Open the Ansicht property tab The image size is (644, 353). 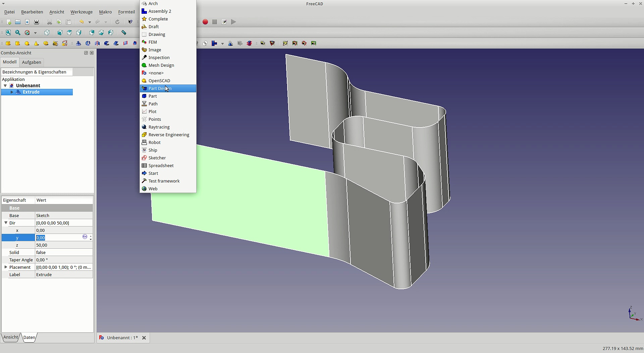point(11,337)
